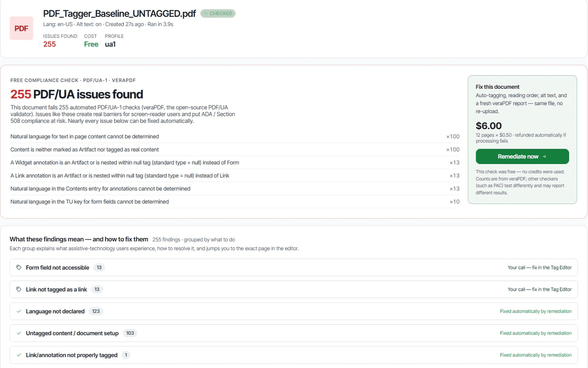Screen dimensions: 588x368
Task: Expand the Language not declared group
Action: coord(294,312)
